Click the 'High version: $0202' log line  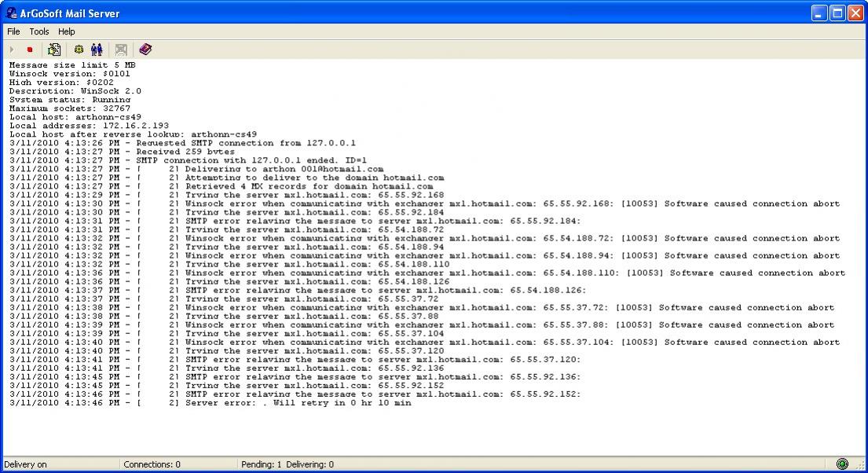click(61, 82)
